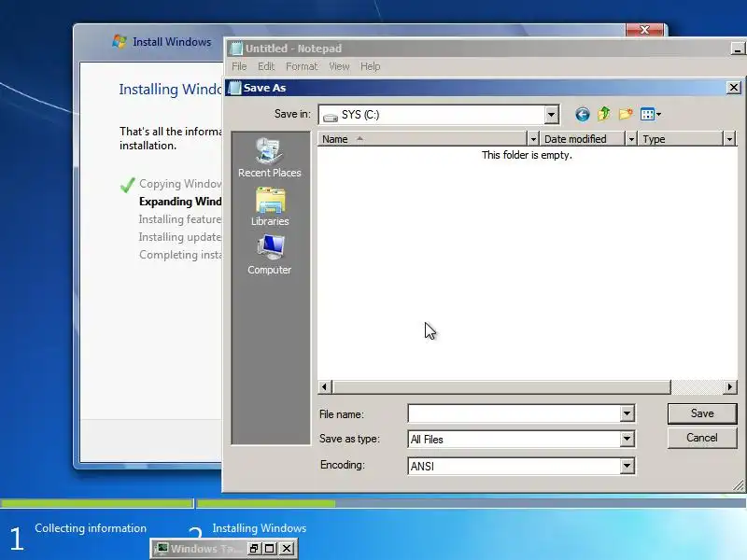747x560 pixels.
Task: Click the SYS (C:) drive icon
Action: click(331, 116)
